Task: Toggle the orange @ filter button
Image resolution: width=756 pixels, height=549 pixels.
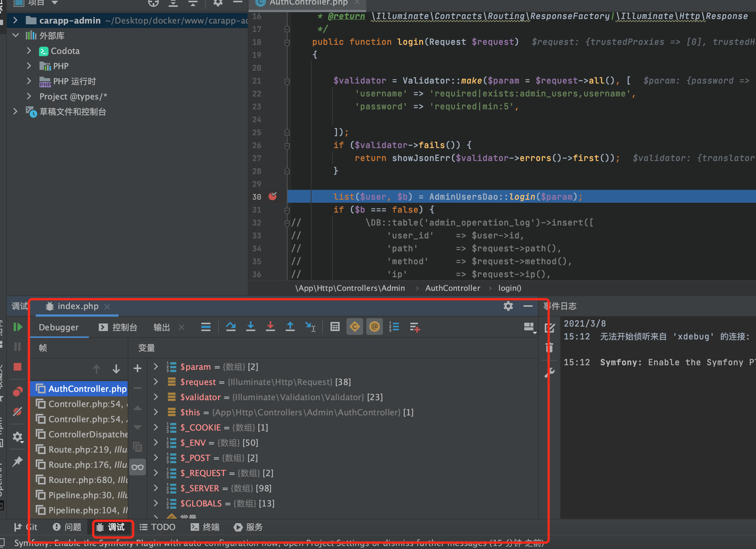Action: [x=374, y=327]
